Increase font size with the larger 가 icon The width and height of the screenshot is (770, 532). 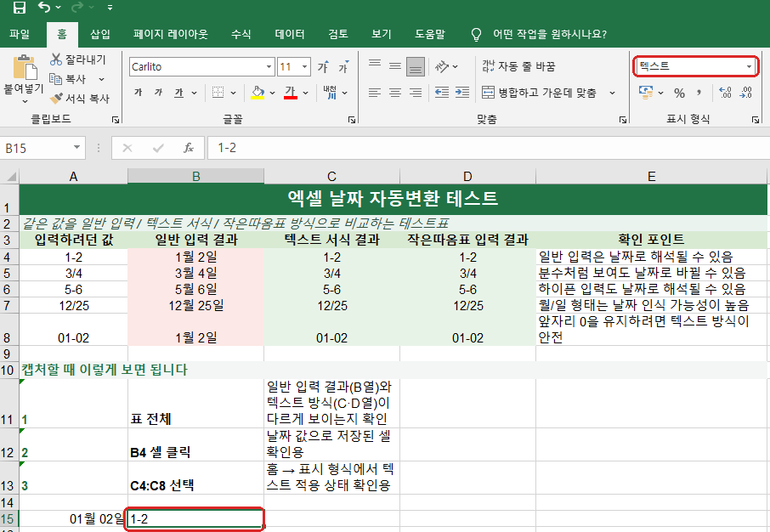click(323, 67)
